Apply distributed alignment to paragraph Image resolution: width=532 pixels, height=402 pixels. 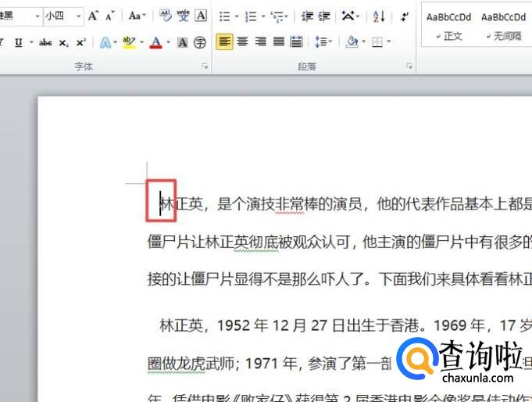point(296,41)
